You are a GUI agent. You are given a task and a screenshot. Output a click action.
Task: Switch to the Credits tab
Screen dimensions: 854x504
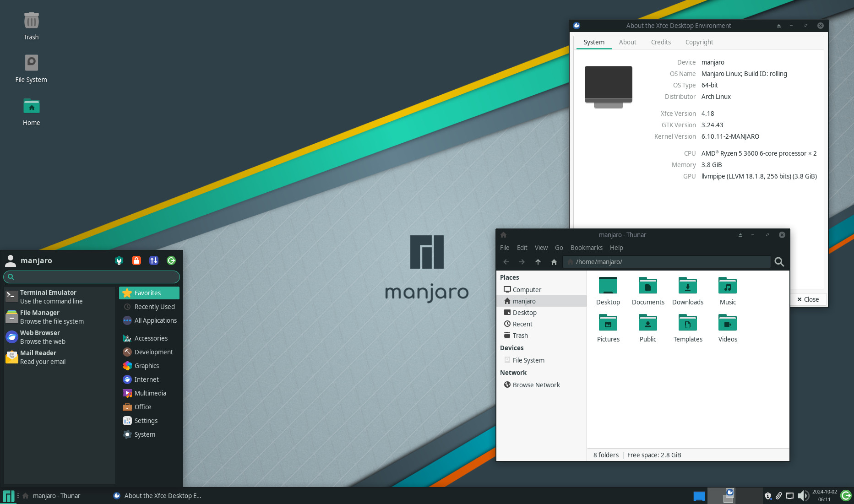point(661,42)
